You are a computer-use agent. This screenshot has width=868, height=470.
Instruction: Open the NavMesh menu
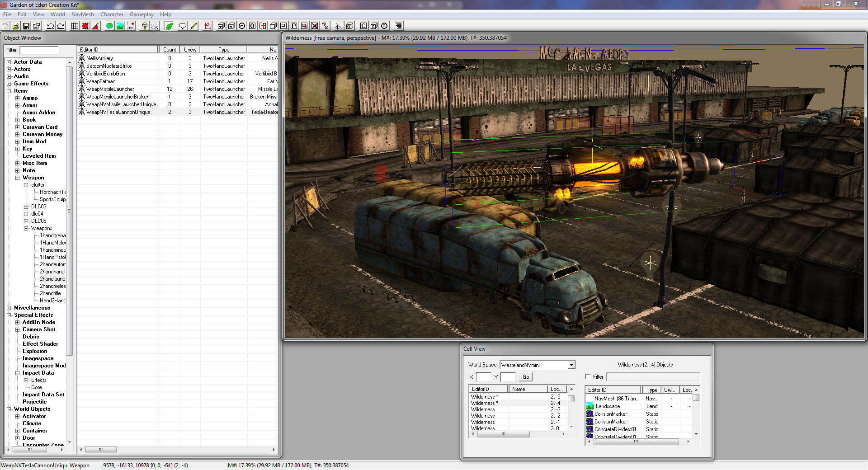point(83,14)
